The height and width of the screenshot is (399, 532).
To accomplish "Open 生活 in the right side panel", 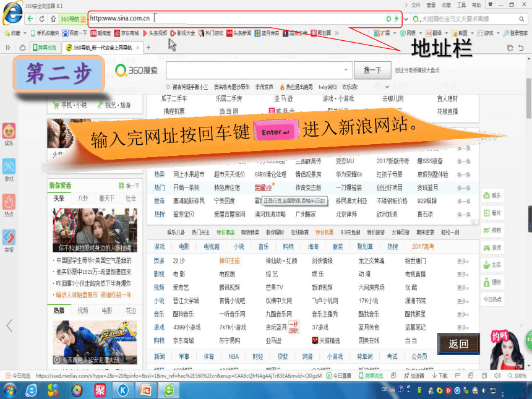I will point(492,265).
